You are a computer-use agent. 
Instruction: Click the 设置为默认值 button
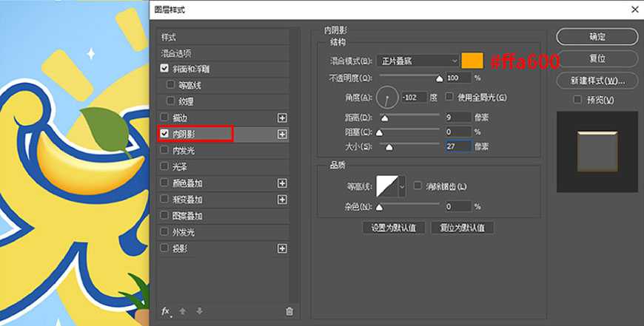coord(394,228)
